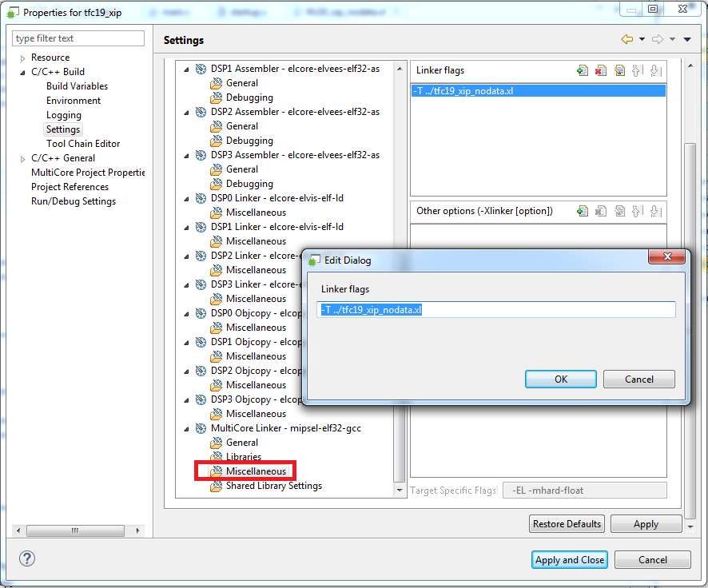Click the Linker flags text field in dialog

[x=497, y=310]
